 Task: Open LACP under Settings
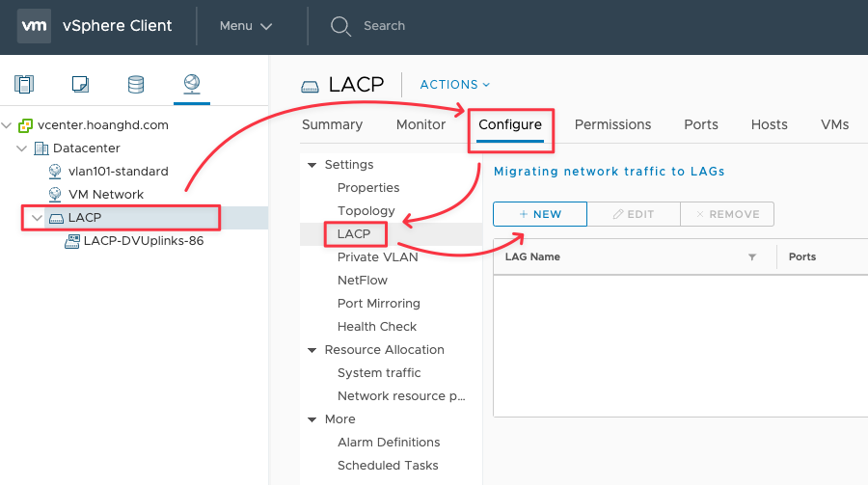[354, 234]
